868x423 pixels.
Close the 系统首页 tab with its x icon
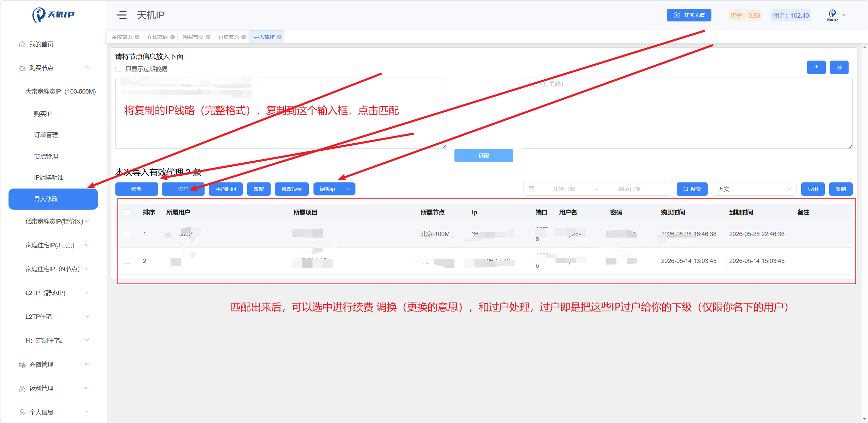[137, 37]
